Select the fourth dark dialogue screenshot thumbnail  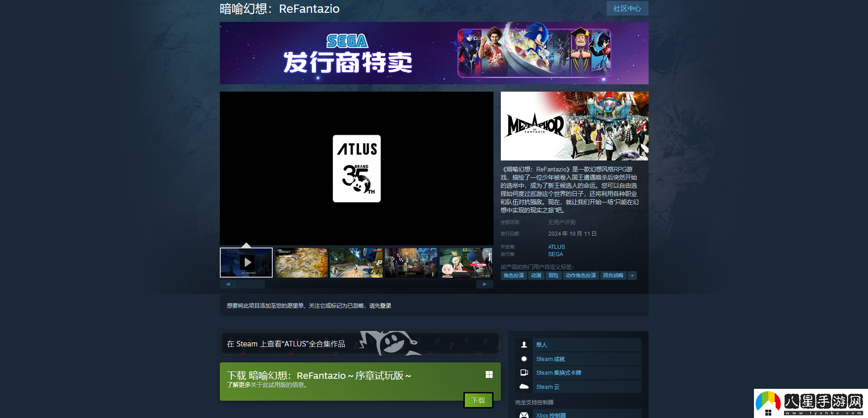point(411,263)
